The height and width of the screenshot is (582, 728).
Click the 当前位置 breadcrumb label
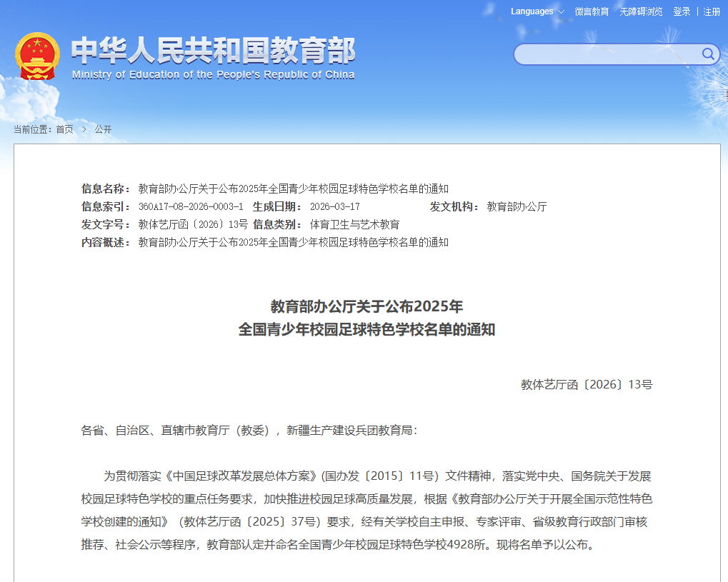32,129
